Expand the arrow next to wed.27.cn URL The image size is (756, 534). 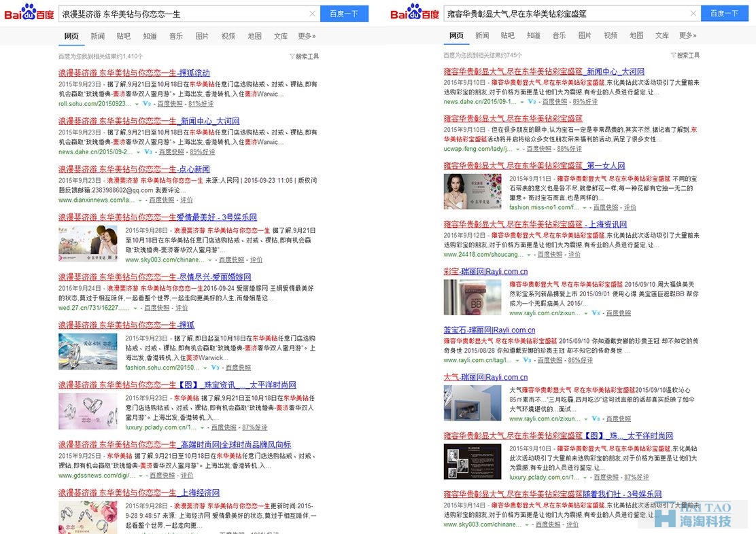click(x=135, y=308)
